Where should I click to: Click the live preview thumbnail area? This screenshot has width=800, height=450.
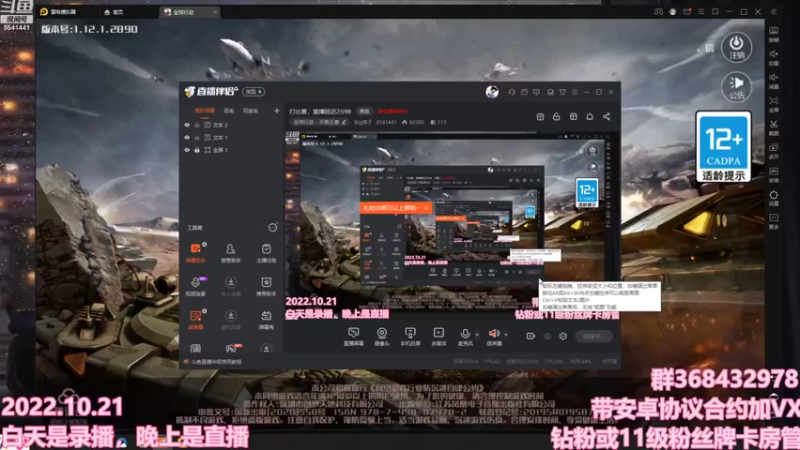452,227
